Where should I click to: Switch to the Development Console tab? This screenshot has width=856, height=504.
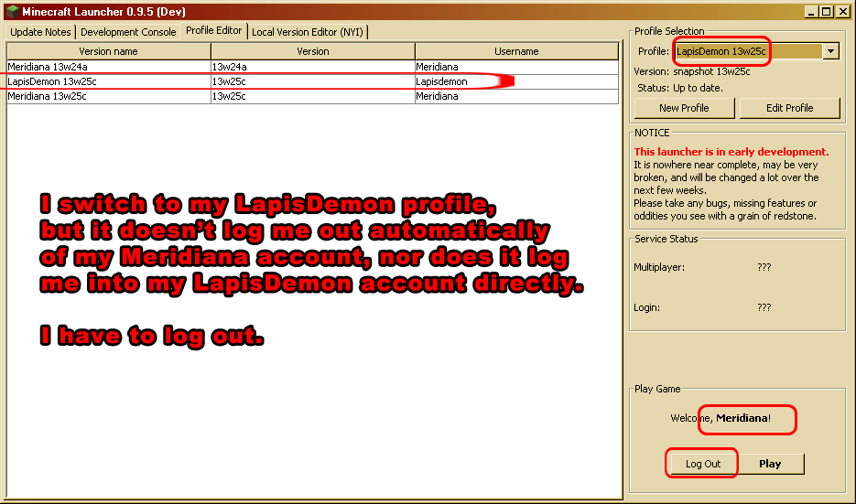[x=128, y=32]
